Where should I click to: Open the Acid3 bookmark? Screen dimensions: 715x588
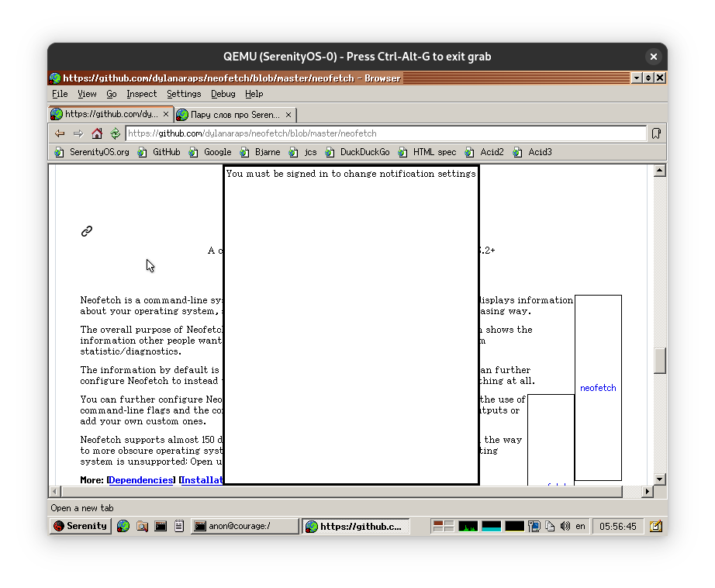(x=532, y=152)
